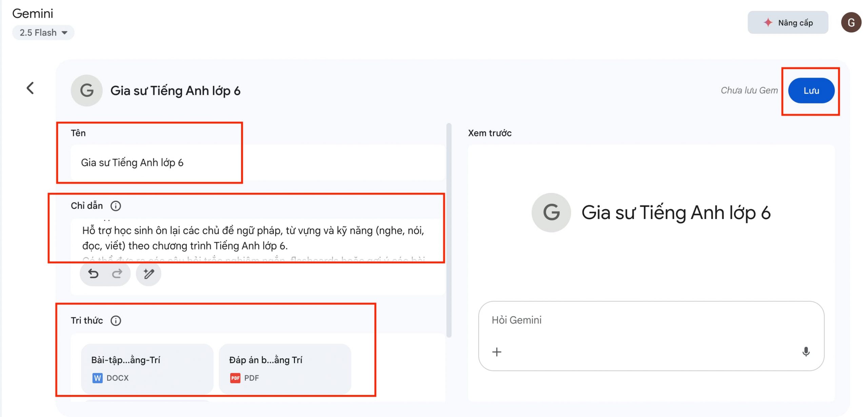
Task: Redo the instruction edit
Action: (117, 274)
